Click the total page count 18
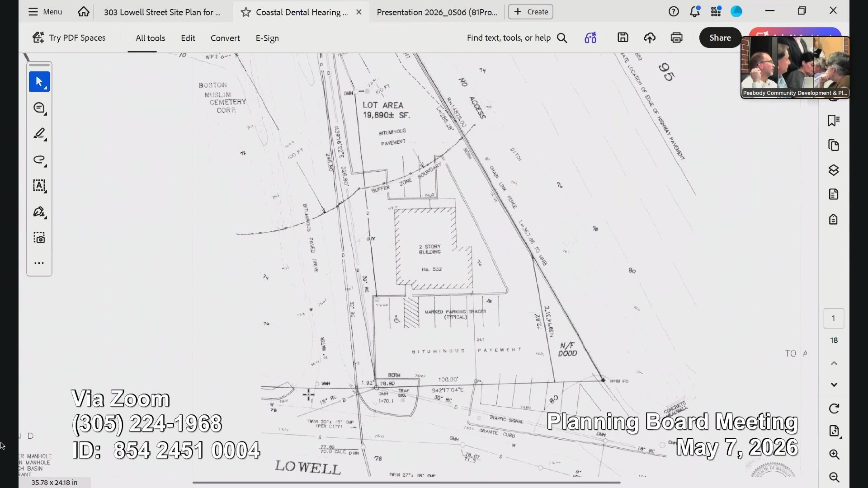The height and width of the screenshot is (488, 868). click(834, 340)
